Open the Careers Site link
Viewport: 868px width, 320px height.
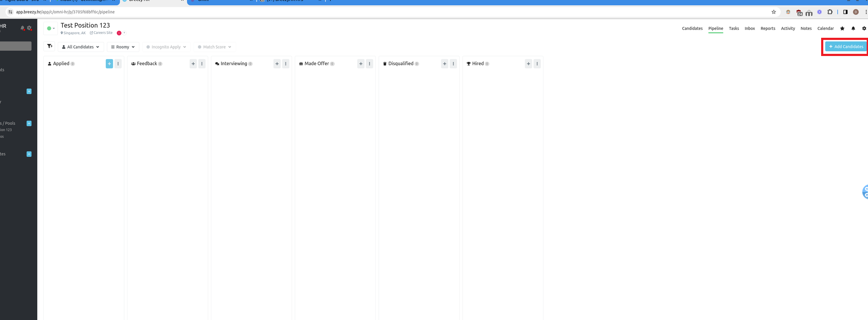coord(101,33)
